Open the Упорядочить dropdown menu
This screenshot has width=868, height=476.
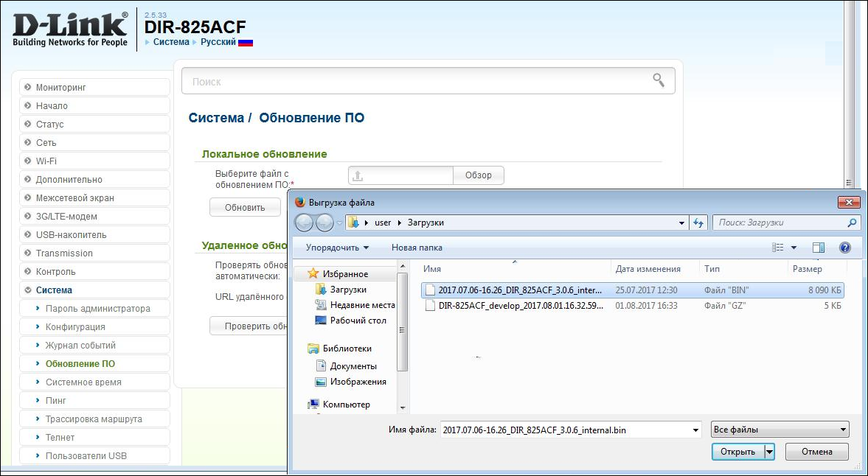337,248
